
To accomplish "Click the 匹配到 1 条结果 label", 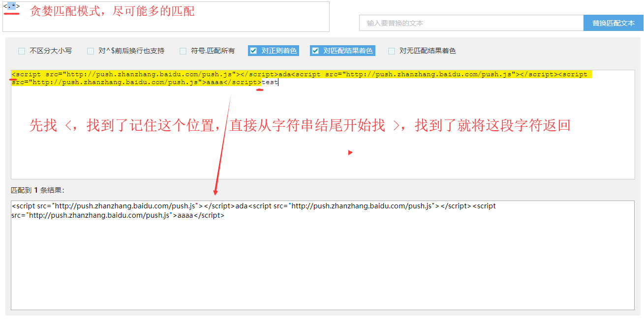I will click(x=37, y=190).
